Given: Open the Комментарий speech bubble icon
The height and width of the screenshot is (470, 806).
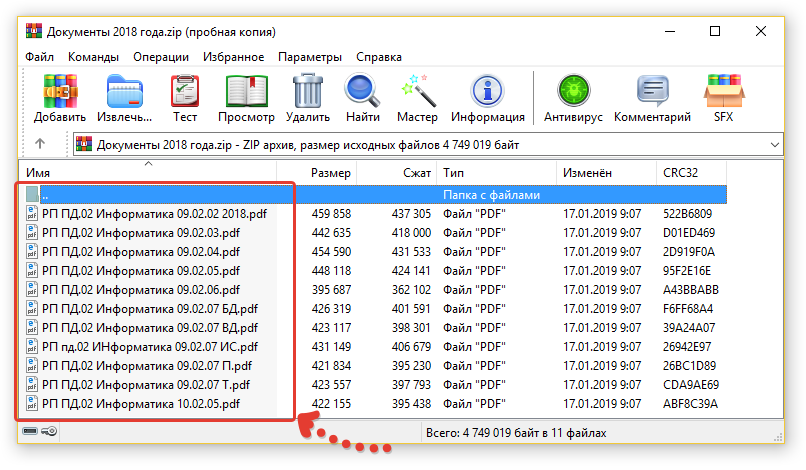Looking at the screenshot, I should [652, 91].
